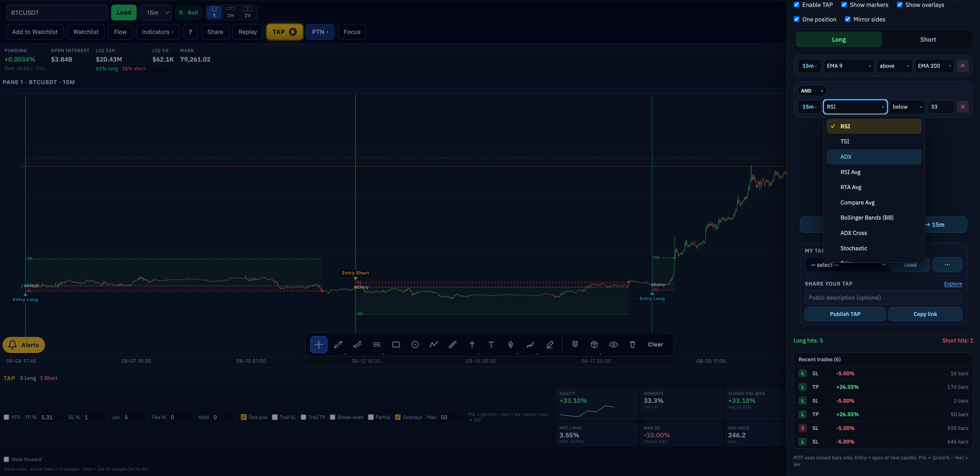Enable the ATR checkbox
This screenshot has height=476, width=980.
point(6,417)
